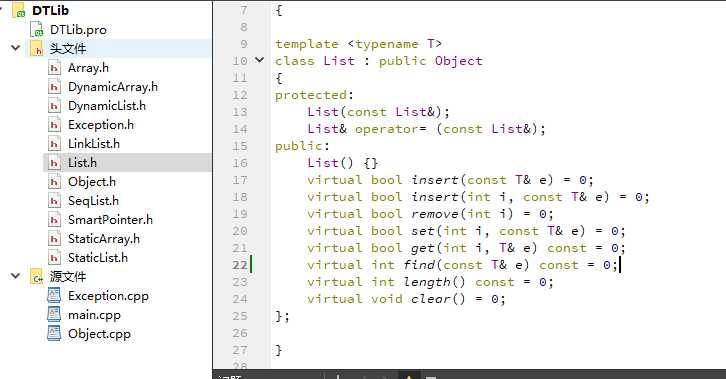This screenshot has width=726, height=379.
Task: Open Array.h in the editor
Action: (88, 68)
